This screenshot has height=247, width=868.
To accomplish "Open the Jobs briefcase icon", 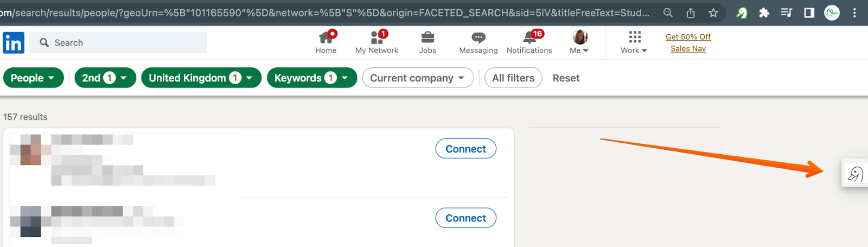I will 427,37.
